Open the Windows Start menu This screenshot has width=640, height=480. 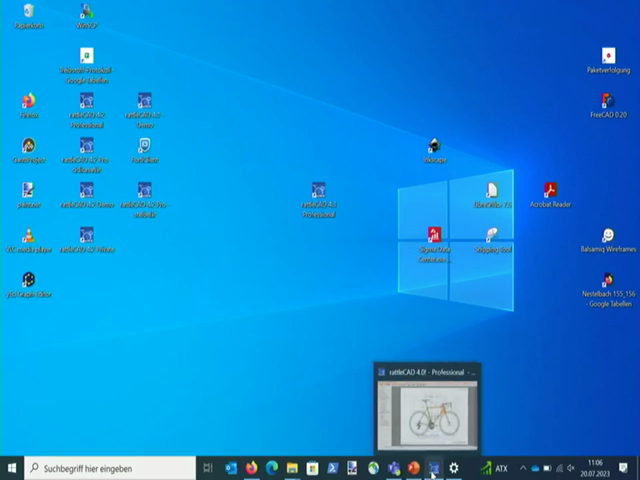point(12,468)
